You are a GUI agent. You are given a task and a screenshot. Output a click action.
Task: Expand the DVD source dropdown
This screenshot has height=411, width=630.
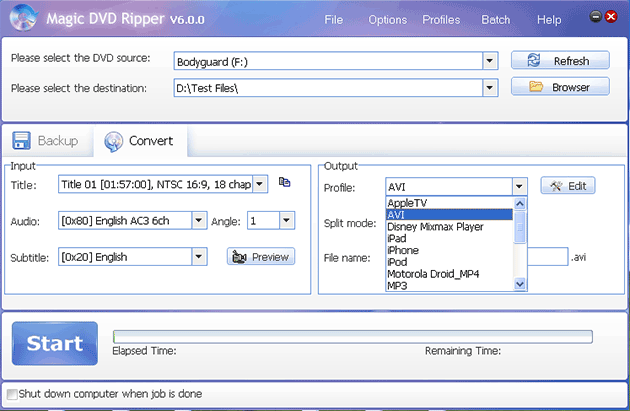click(x=489, y=61)
